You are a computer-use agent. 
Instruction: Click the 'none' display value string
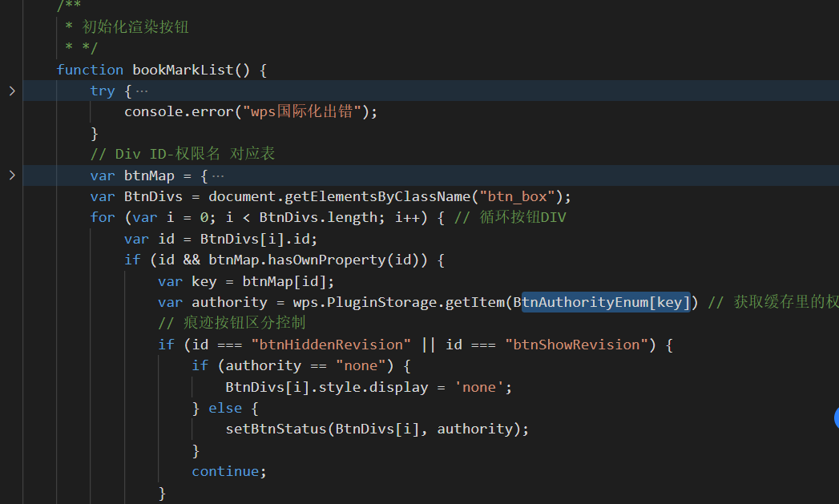pyautogui.click(x=479, y=387)
